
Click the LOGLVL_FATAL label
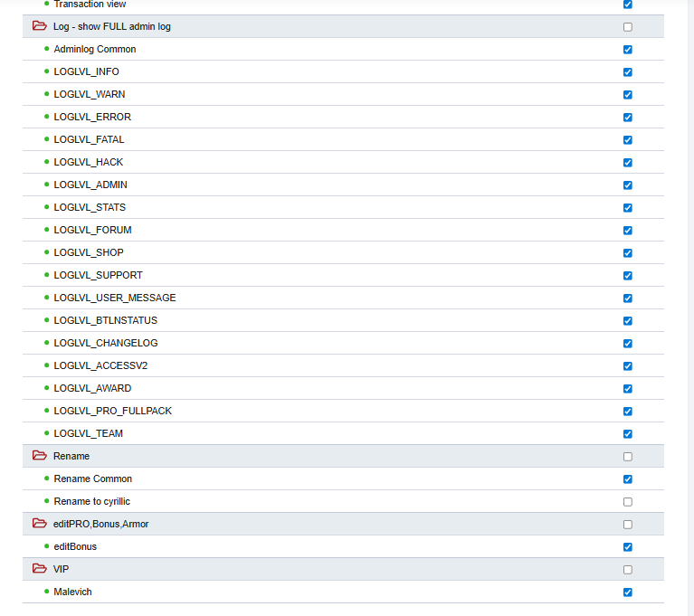[x=89, y=139]
